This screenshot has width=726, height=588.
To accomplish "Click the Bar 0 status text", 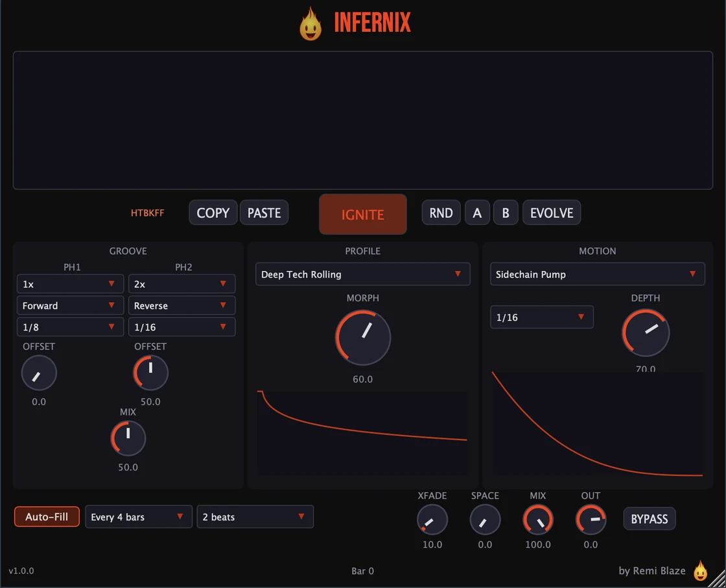I will coord(362,571).
